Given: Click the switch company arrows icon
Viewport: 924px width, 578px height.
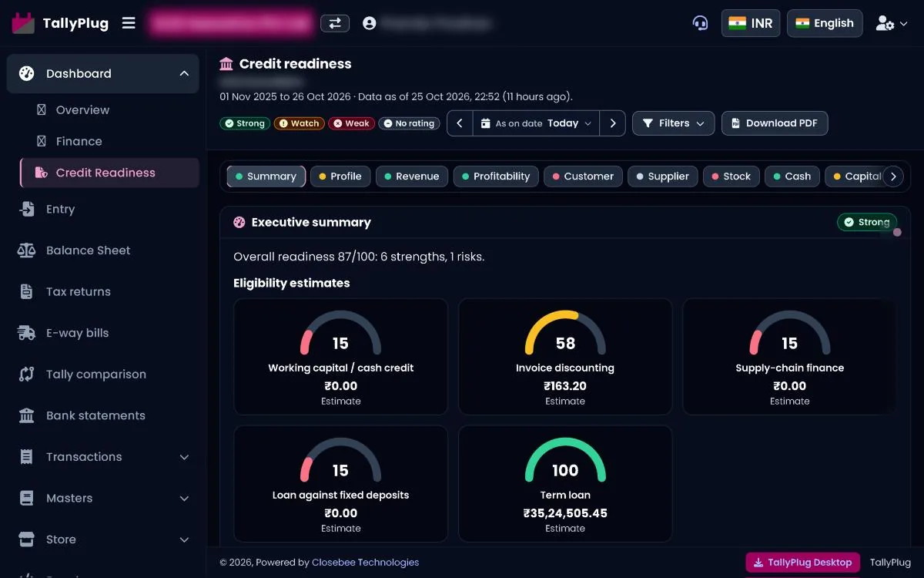Looking at the screenshot, I should (x=335, y=23).
